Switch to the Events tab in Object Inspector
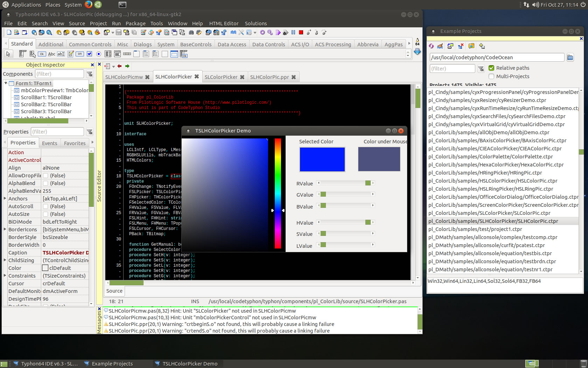This screenshot has width=588, height=368. (x=49, y=143)
